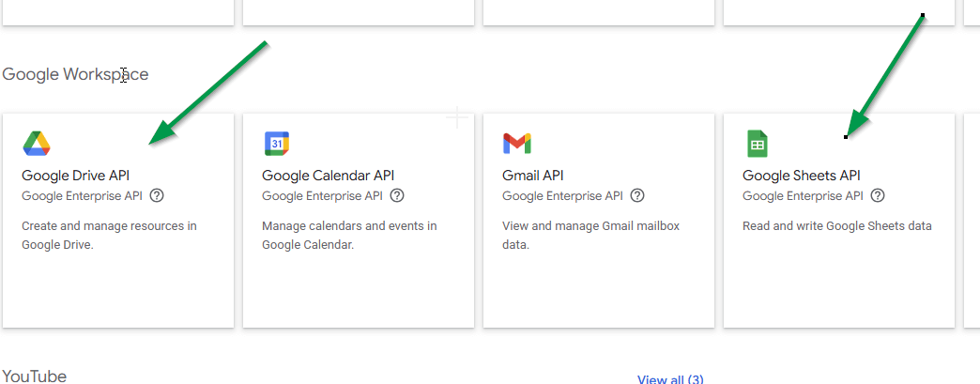Click the Gmail envelope M icon

coord(517,144)
